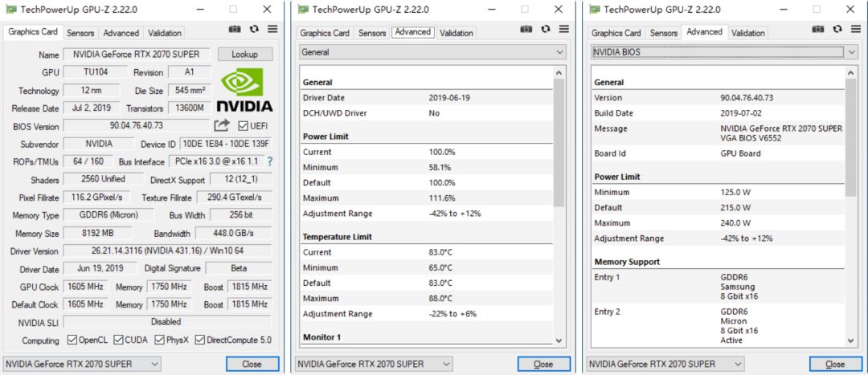Click scroll up arrow in middle window list
868x375 pixels.
pos(558,72)
